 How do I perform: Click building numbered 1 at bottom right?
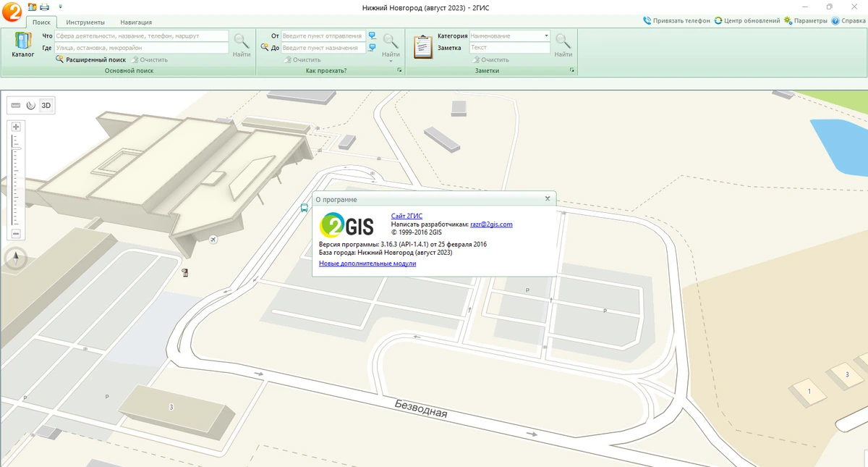pos(809,391)
